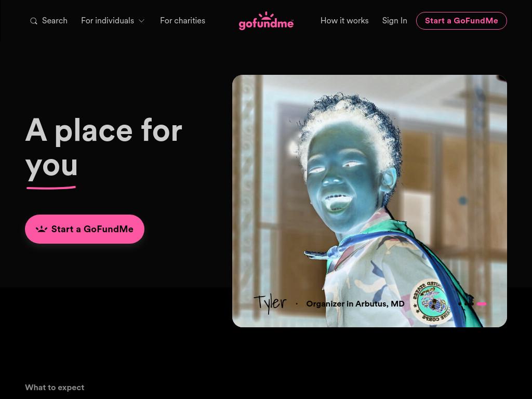Click the outlined Start a GoFundMe header button
This screenshot has height=399, width=532.
click(x=461, y=21)
